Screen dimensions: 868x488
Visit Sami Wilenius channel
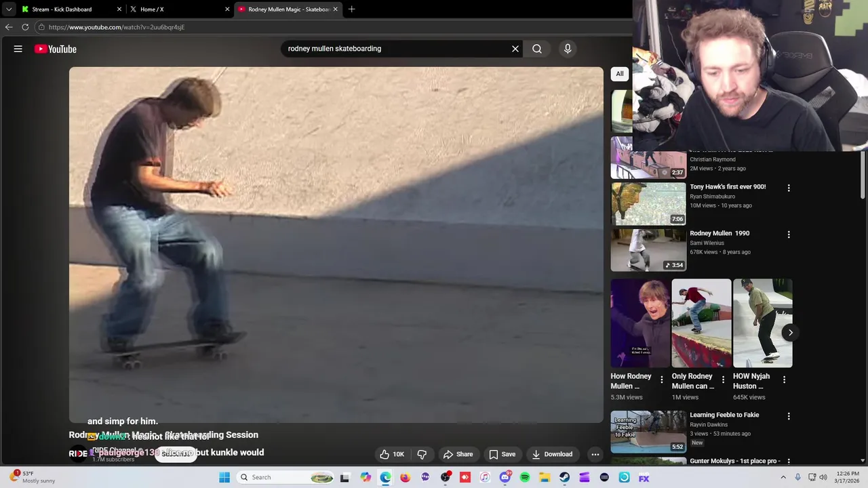pyautogui.click(x=707, y=243)
